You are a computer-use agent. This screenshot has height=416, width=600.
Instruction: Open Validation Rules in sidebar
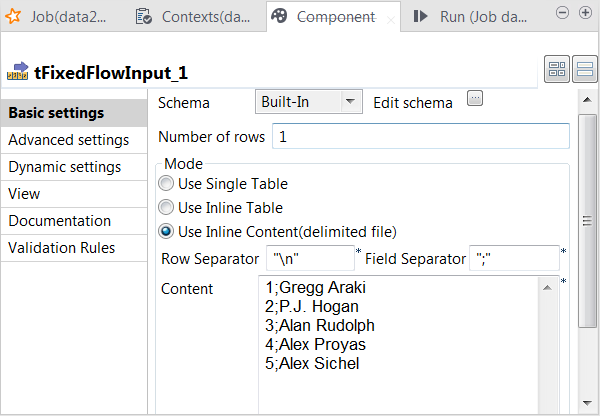click(62, 248)
